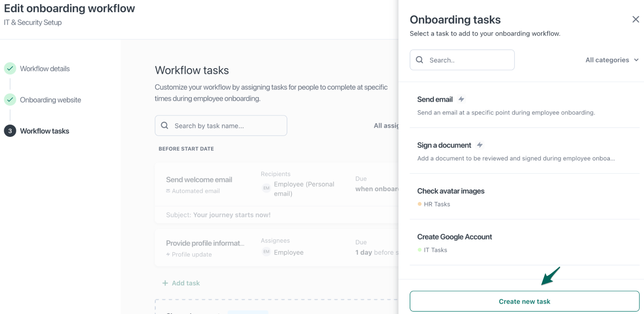Click the Create new task button
644x314 pixels.
click(x=524, y=301)
